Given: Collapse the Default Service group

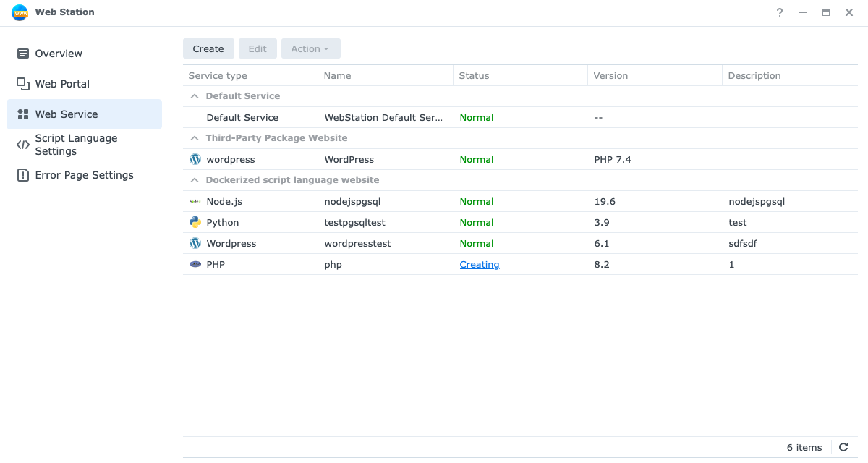Looking at the screenshot, I should tap(194, 96).
